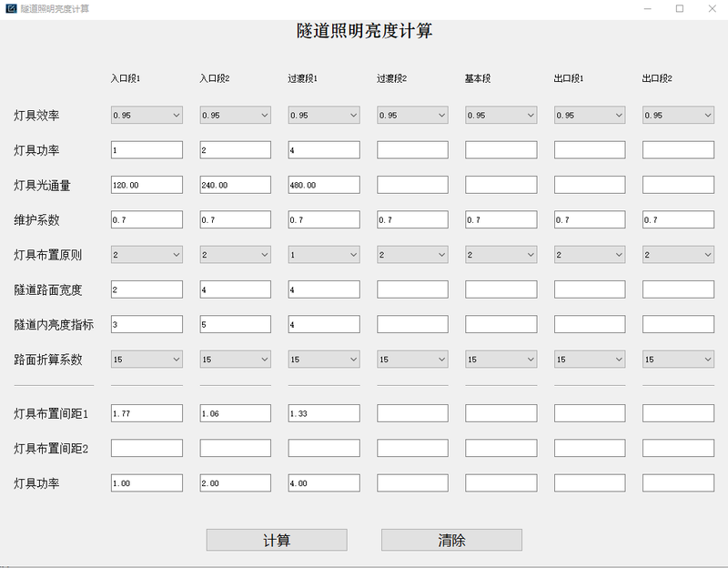Select upper 灯具功率 input field for 入口段2
This screenshot has height=568, width=728.
(236, 150)
